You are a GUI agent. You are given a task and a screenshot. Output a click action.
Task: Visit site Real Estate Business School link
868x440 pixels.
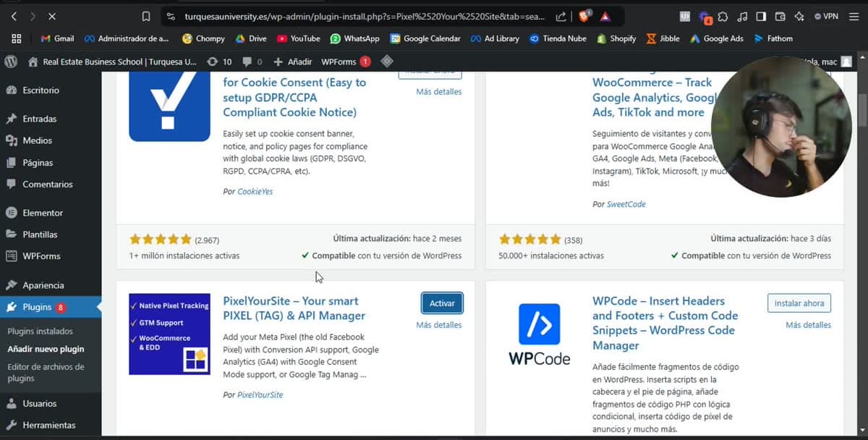[x=112, y=62]
